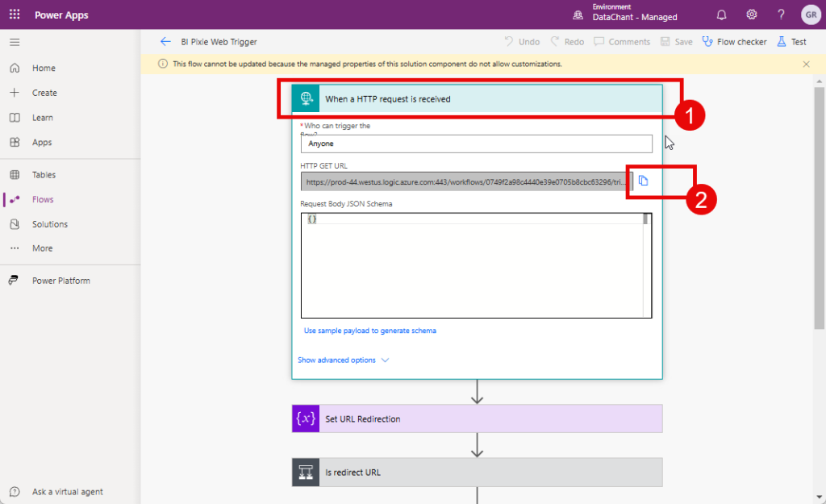Run the Flow checker
The height and width of the screenshot is (504, 826).
point(734,42)
